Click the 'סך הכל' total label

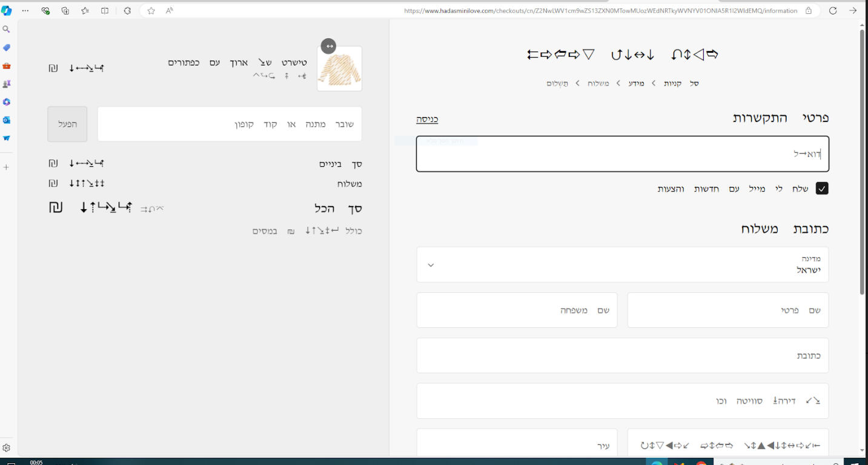(x=338, y=209)
